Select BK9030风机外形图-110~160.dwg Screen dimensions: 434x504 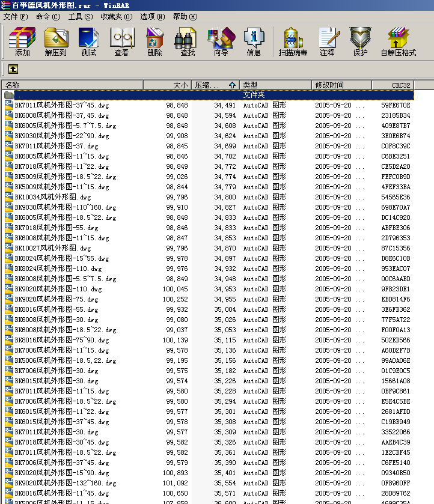[x=66, y=207]
